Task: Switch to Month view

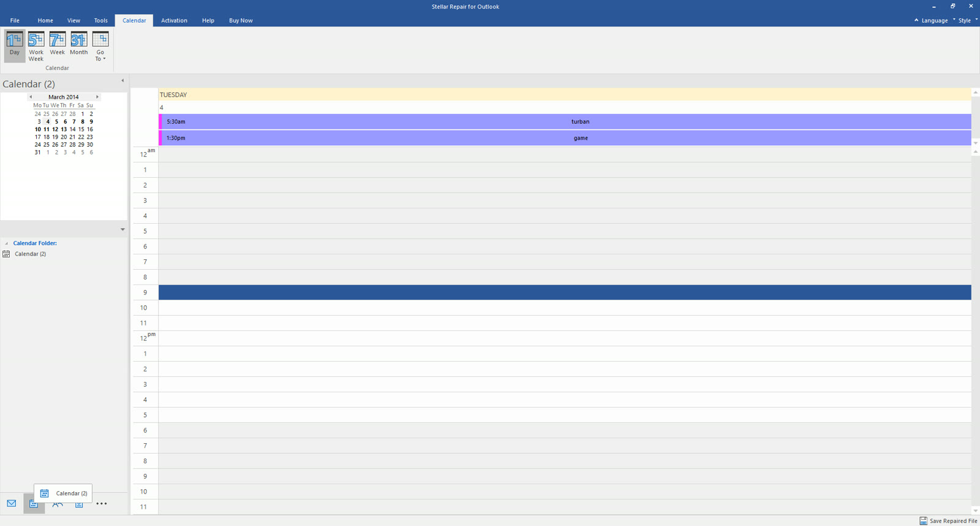Action: pos(79,45)
